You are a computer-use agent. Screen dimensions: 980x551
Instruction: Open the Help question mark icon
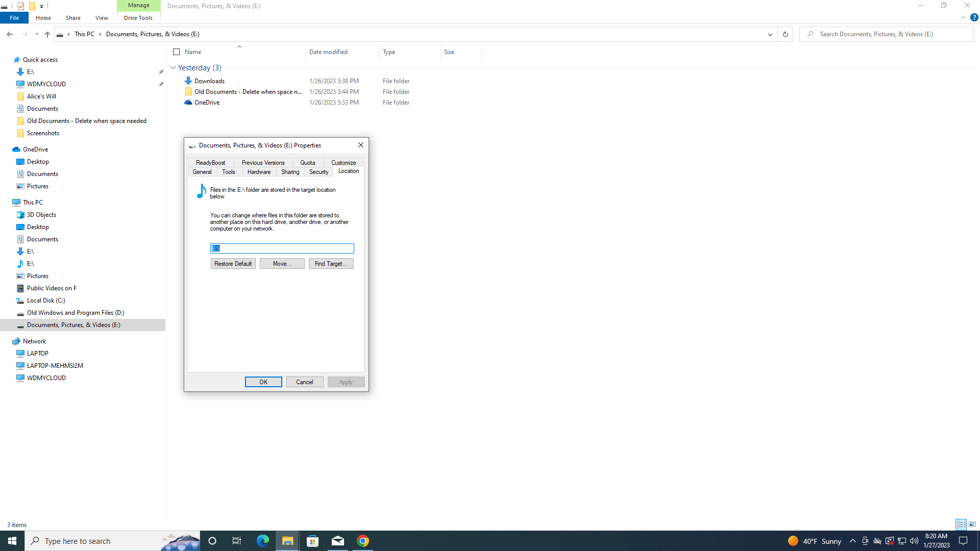point(974,17)
